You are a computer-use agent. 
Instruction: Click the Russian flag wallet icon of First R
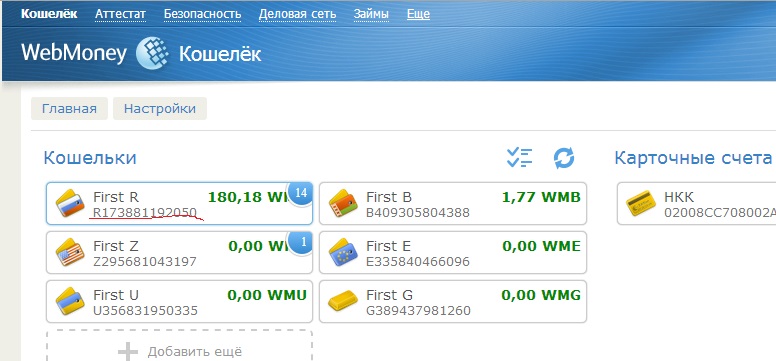(69, 204)
